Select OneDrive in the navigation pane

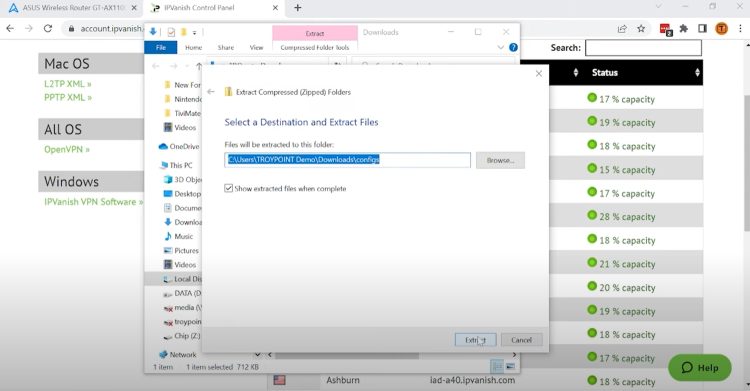pos(179,146)
